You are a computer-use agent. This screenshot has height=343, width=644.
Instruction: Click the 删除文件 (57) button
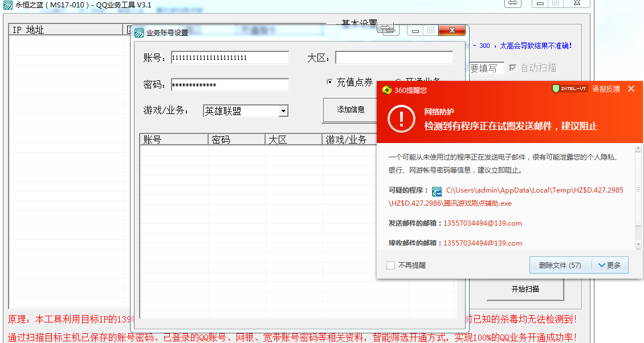point(560,266)
